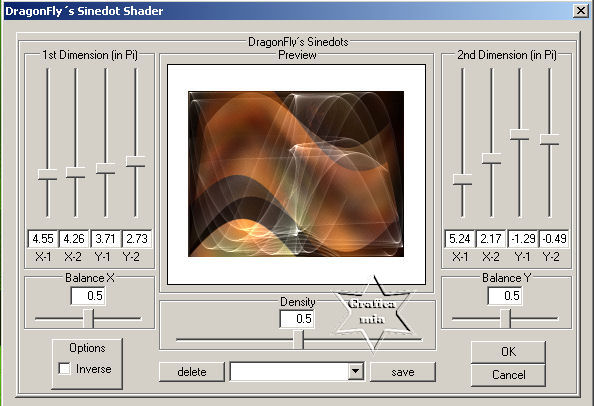
Task: Select the 5.24 X-1 value field
Action: 460,239
